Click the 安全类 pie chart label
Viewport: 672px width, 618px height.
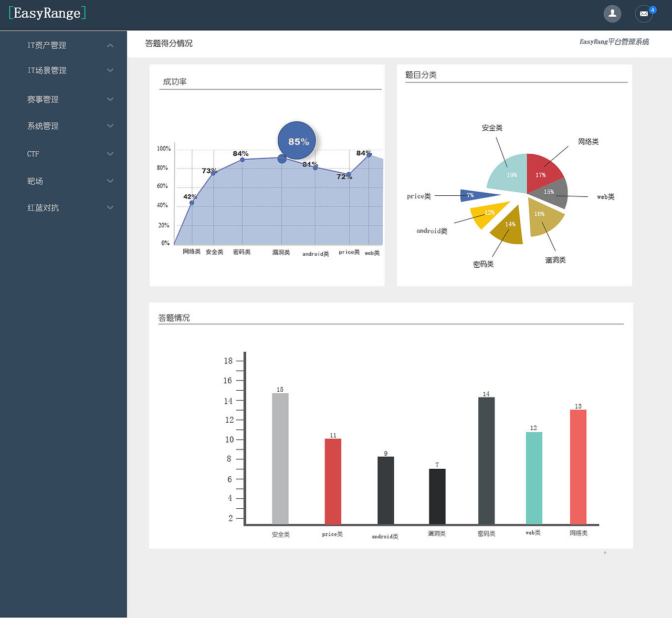click(x=492, y=128)
